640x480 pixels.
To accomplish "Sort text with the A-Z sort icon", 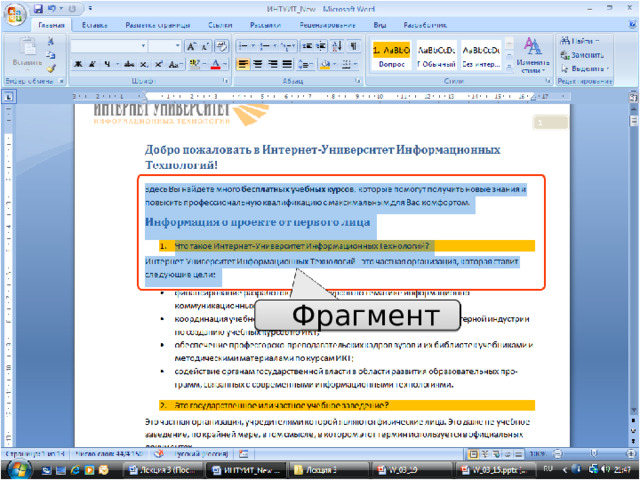I will pos(337,46).
